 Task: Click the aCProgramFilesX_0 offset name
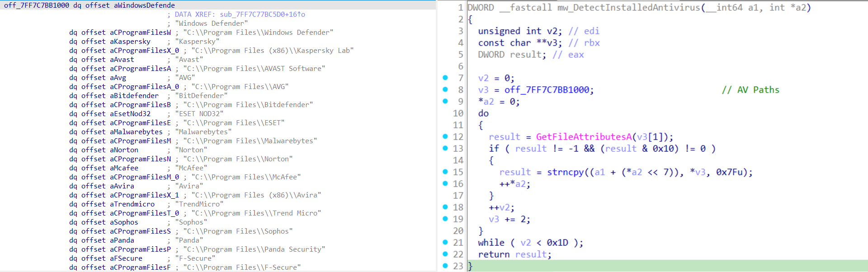[144, 51]
